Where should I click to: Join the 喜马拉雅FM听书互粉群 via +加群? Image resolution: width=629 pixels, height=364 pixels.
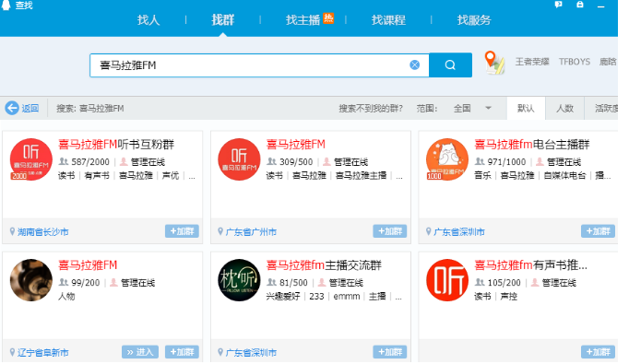point(182,231)
